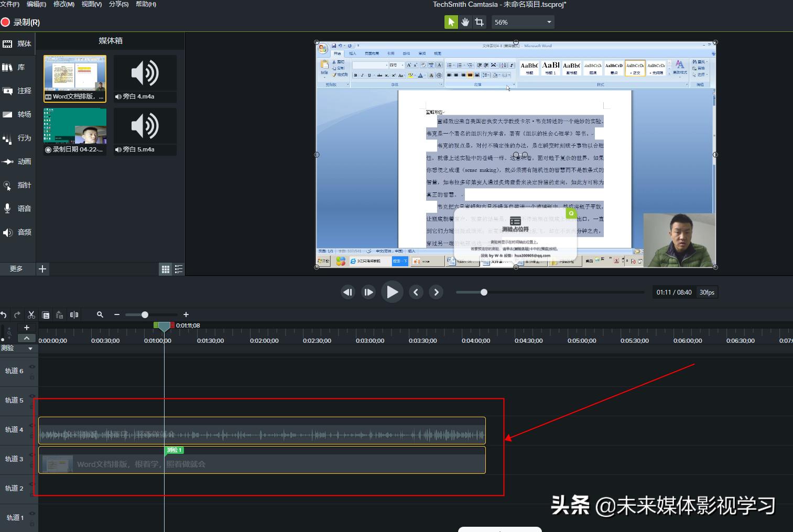Switch media bin to list view

click(179, 269)
